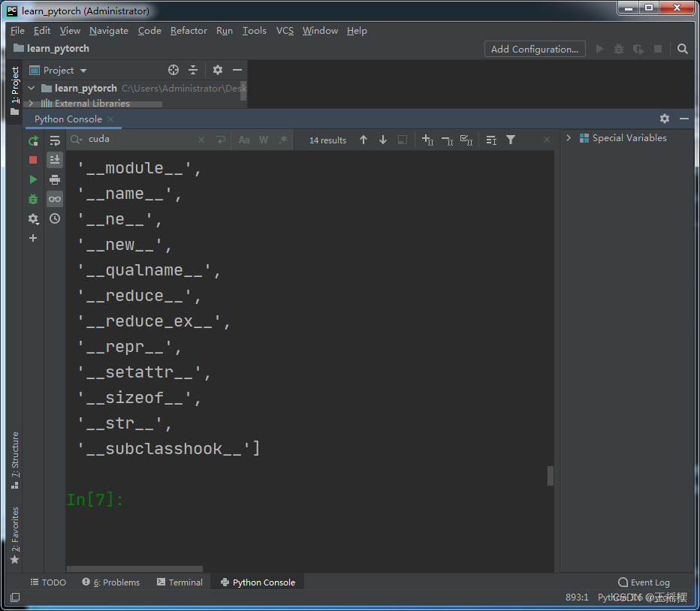Toggle show variables glasses icon
The image size is (700, 611).
55,199
